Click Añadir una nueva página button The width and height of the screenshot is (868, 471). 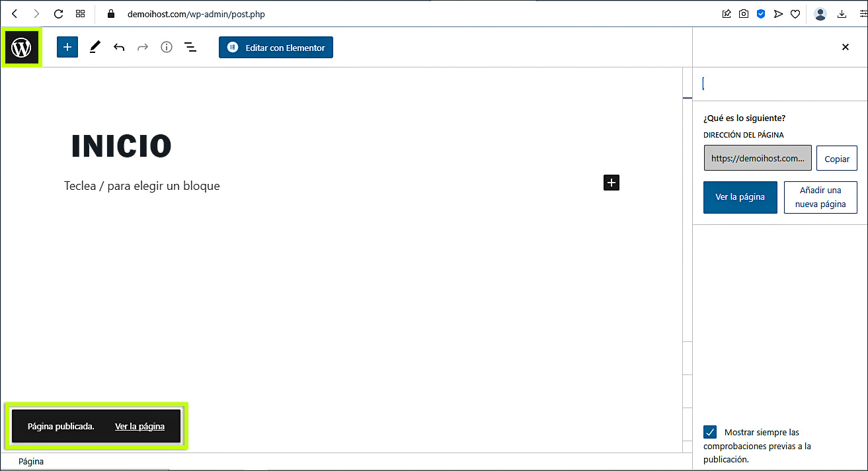click(820, 197)
